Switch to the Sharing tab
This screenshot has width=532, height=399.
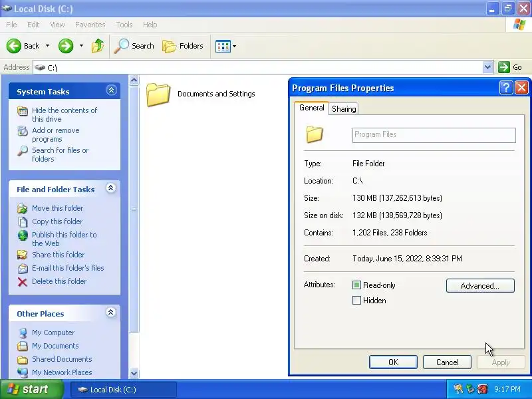point(344,109)
